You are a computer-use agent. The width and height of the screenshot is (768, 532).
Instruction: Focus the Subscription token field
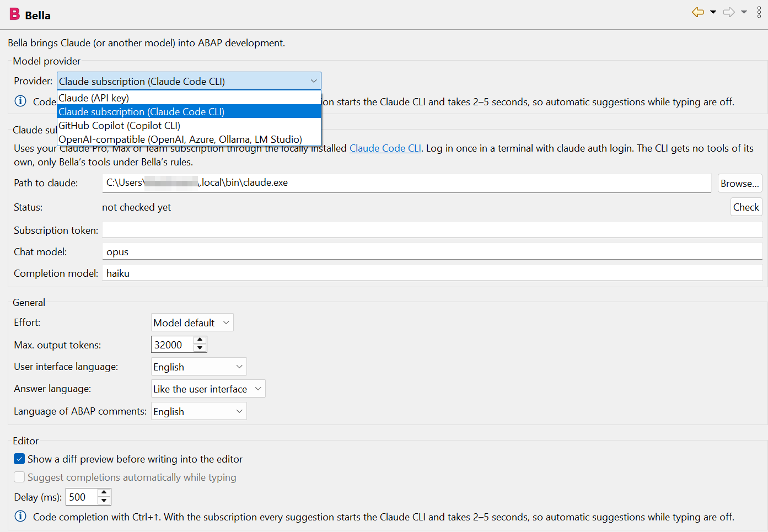point(432,230)
